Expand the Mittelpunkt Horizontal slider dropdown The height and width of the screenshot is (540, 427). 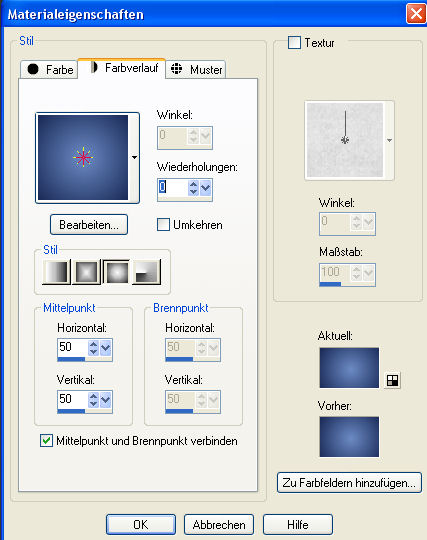(105, 348)
